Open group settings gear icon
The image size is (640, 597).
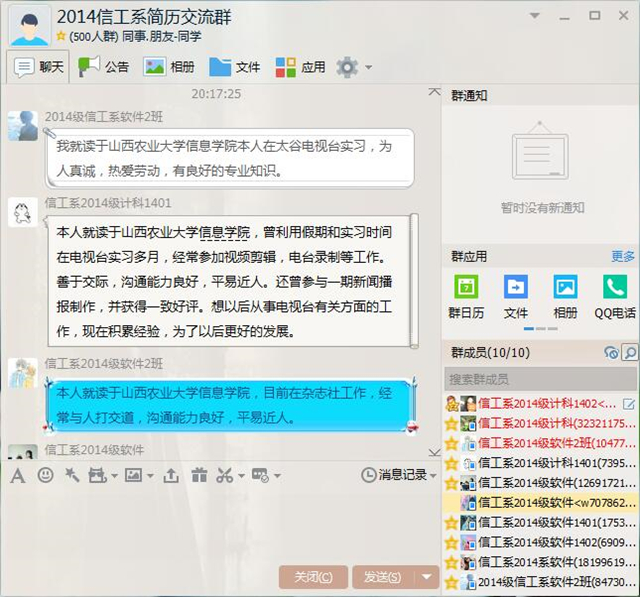pos(347,67)
